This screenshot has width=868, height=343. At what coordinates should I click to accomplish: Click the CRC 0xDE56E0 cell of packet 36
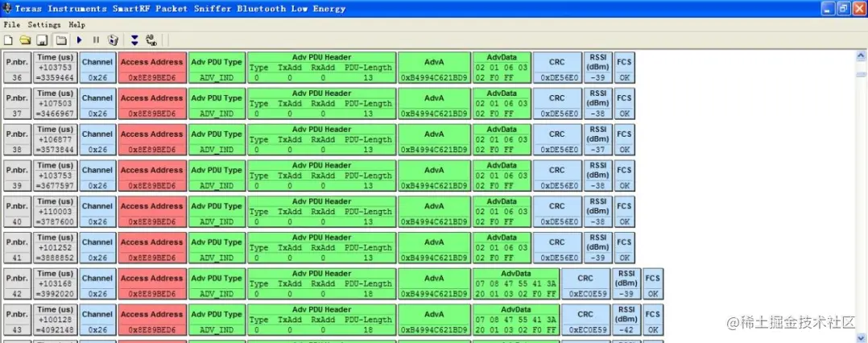pyautogui.click(x=557, y=68)
